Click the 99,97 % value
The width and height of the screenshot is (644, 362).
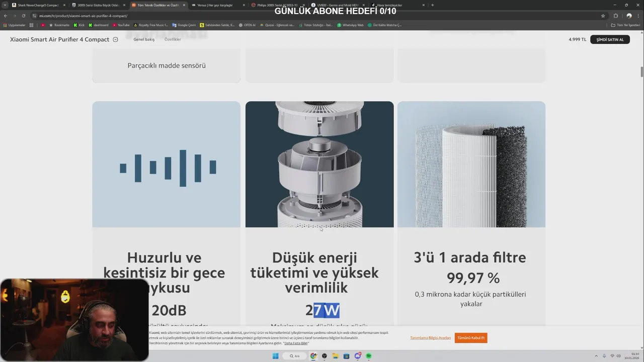coord(473,278)
